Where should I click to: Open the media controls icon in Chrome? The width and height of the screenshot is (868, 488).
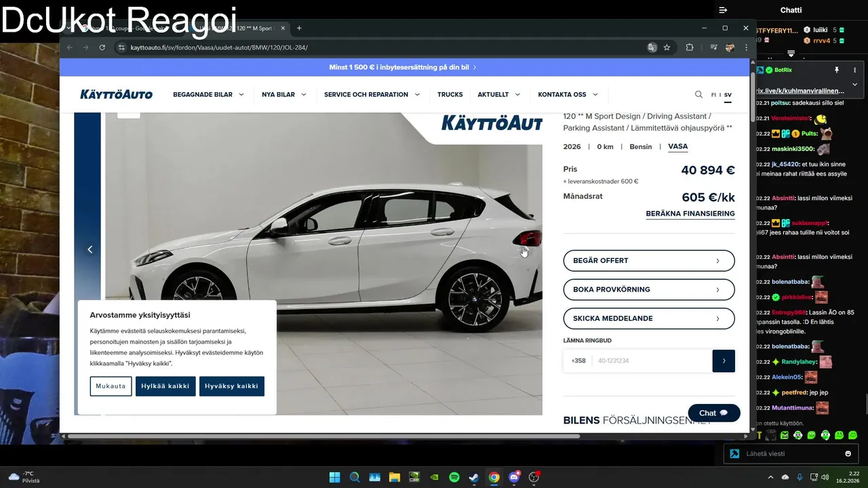(x=713, y=47)
